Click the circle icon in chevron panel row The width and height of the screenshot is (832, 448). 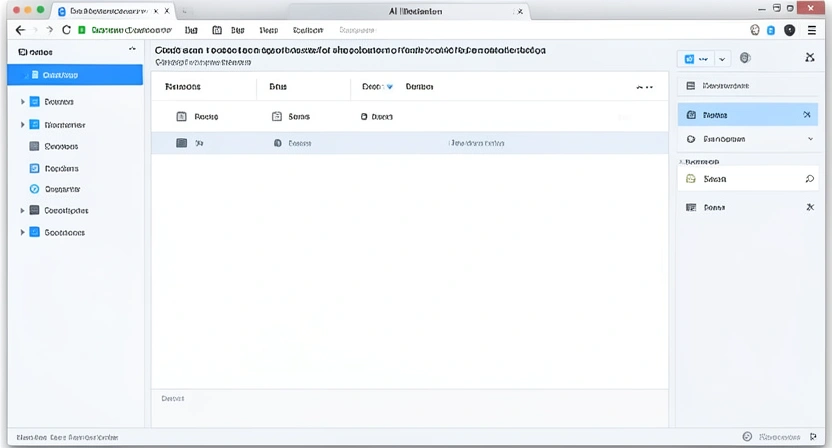point(691,139)
